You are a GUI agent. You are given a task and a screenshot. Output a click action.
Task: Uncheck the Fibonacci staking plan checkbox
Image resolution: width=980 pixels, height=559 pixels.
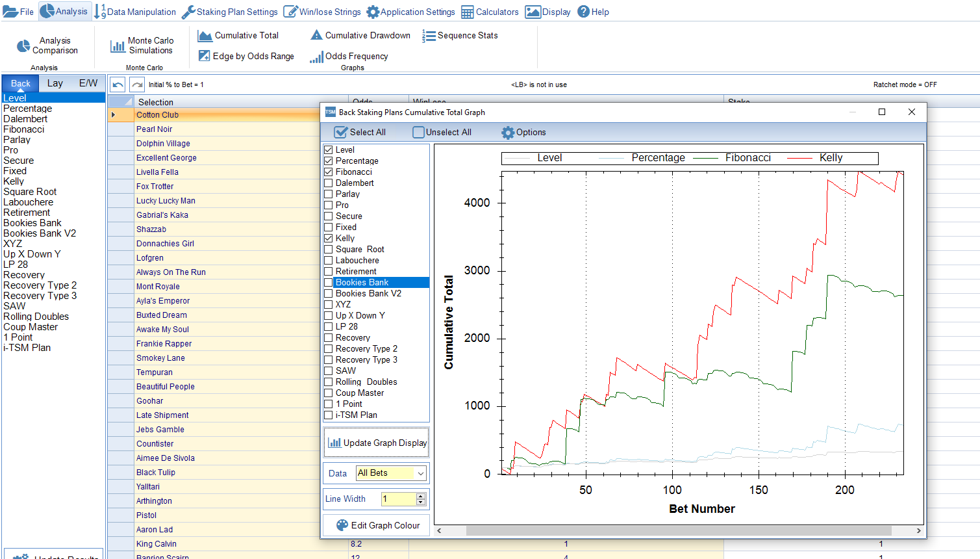pos(329,172)
